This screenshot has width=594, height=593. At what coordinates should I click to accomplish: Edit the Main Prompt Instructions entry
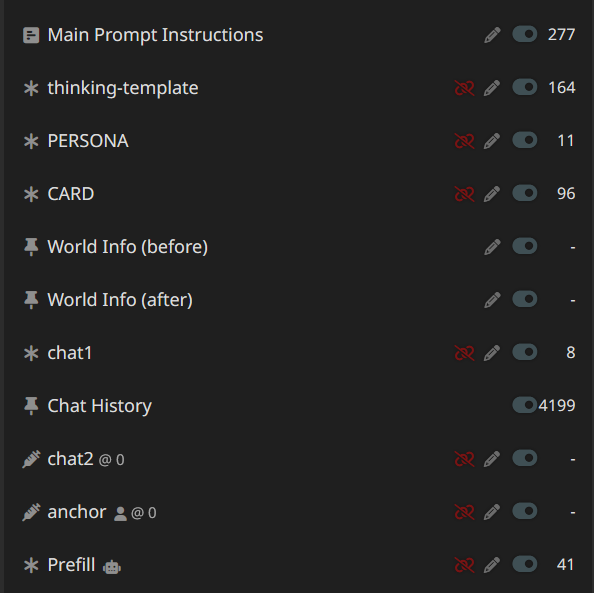click(492, 35)
